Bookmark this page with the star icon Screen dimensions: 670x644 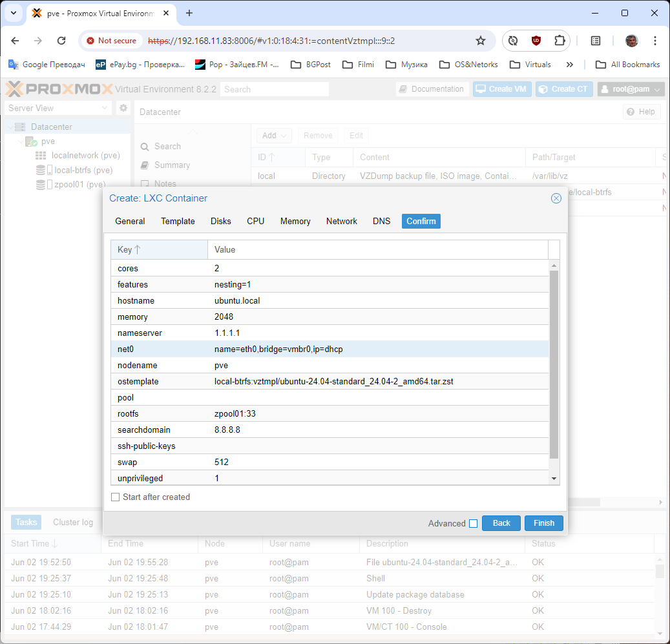[481, 41]
